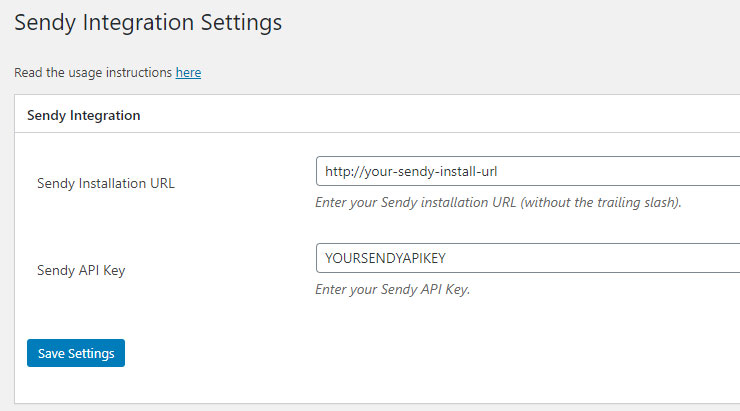Viewport: 740px width, 411px height.
Task: Click blank area right of YOURSENDYAPIKEY text
Action: [x=592, y=258]
